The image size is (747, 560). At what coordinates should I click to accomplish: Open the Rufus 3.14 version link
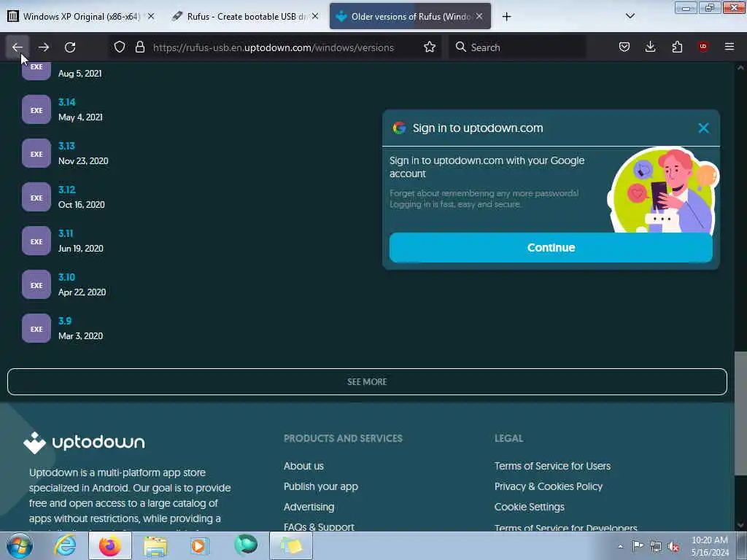pyautogui.click(x=66, y=102)
